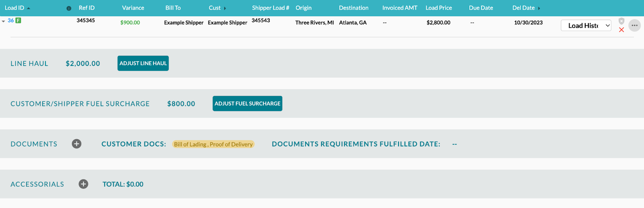Open load ID 36 link
Screen dimensions: 644x208
(x=10, y=21)
